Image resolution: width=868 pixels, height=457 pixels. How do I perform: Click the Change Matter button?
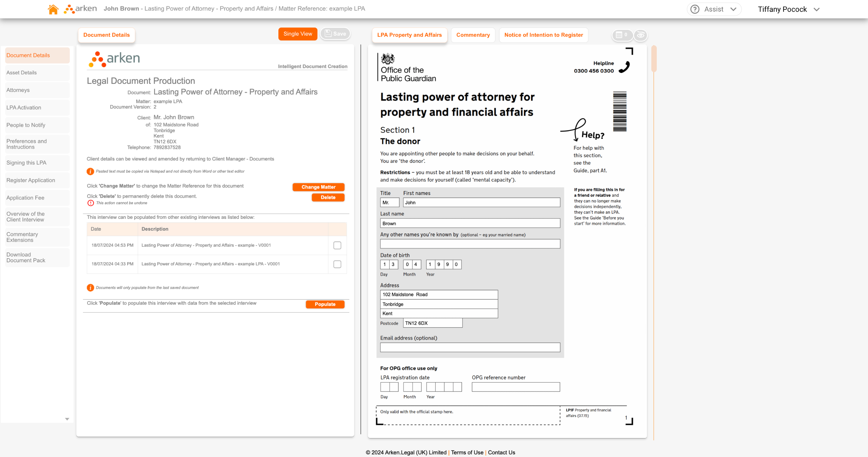(x=318, y=187)
